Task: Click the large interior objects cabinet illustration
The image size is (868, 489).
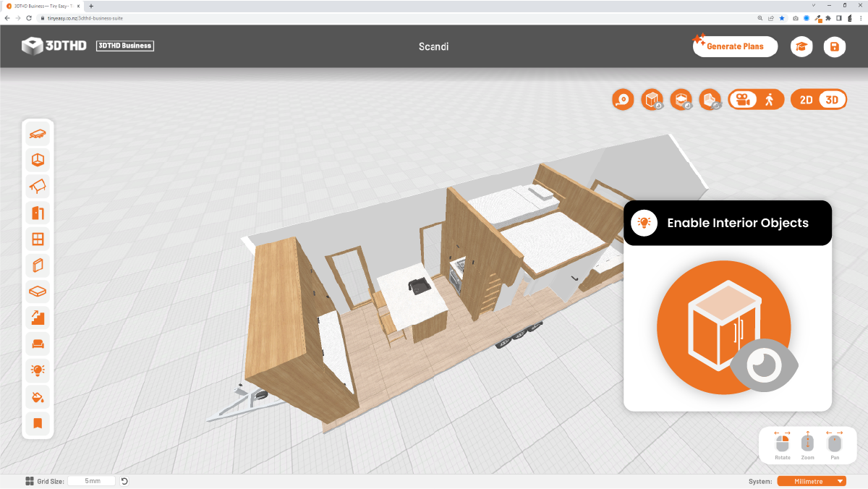Action: pos(728,328)
